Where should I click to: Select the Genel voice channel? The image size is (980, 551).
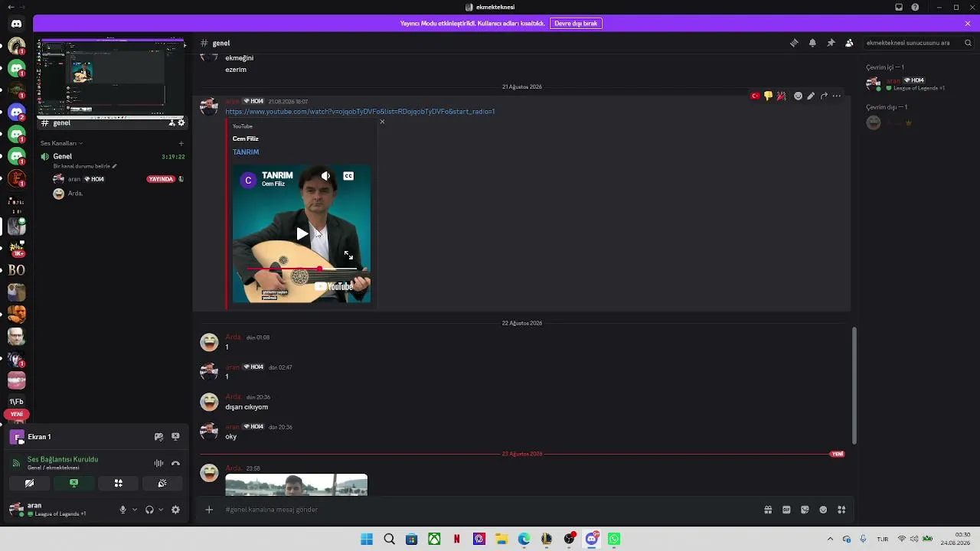(113, 156)
